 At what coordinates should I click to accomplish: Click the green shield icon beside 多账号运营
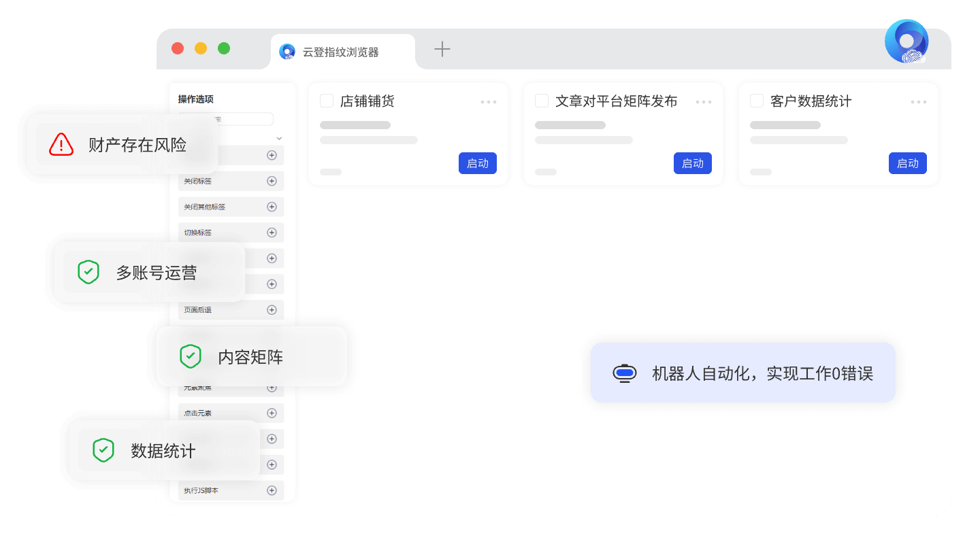point(88,272)
